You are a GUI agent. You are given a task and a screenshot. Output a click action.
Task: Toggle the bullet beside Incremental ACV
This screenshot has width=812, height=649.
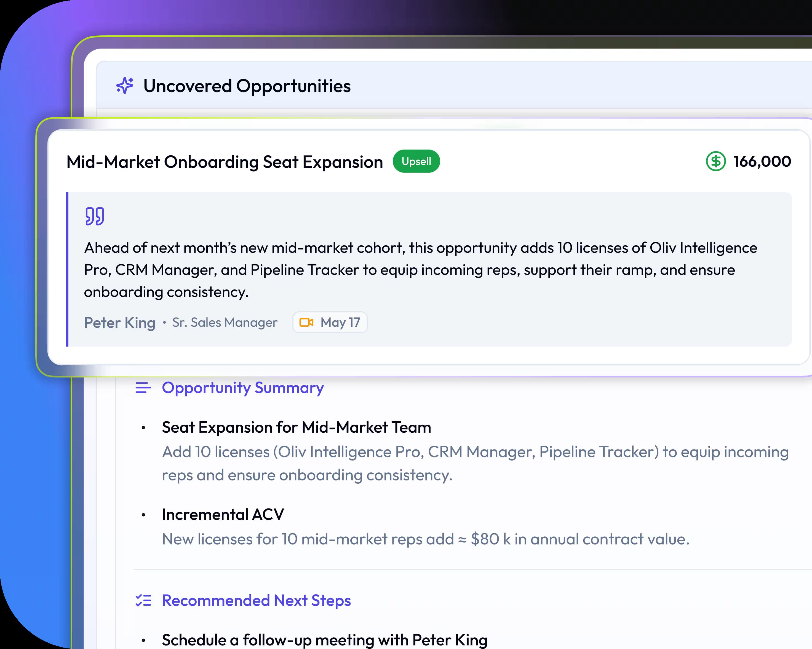143,515
